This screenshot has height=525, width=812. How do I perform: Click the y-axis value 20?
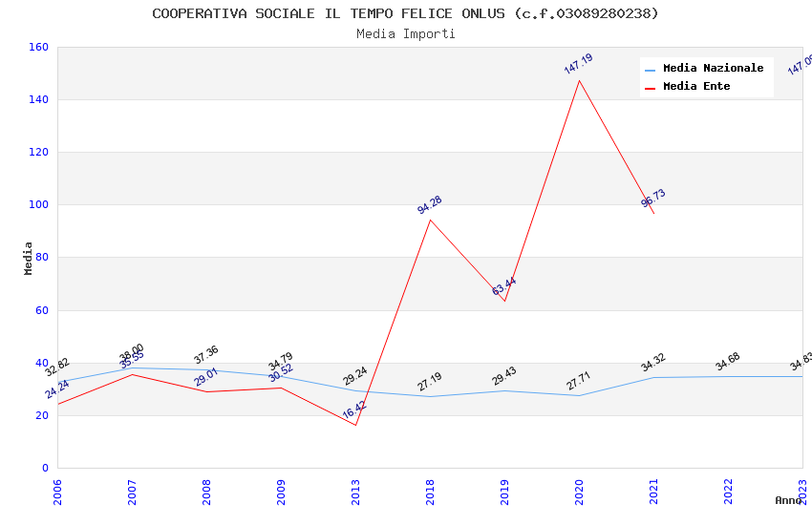pos(42,415)
